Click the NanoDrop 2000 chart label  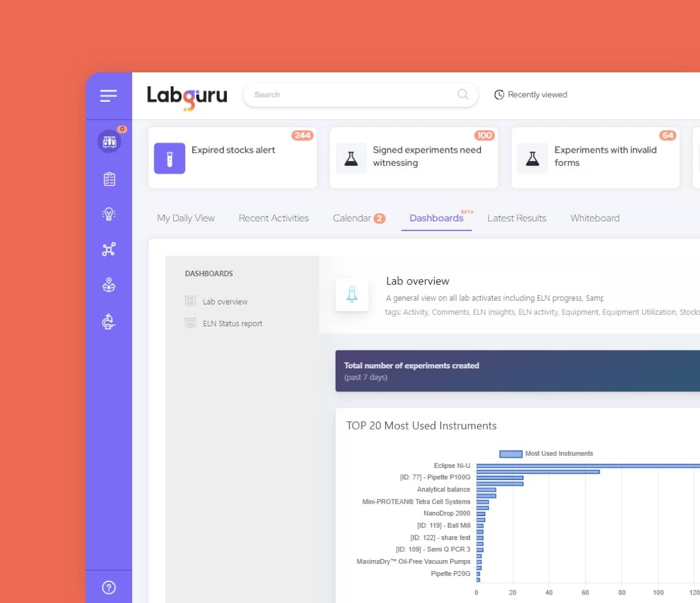click(x=447, y=513)
